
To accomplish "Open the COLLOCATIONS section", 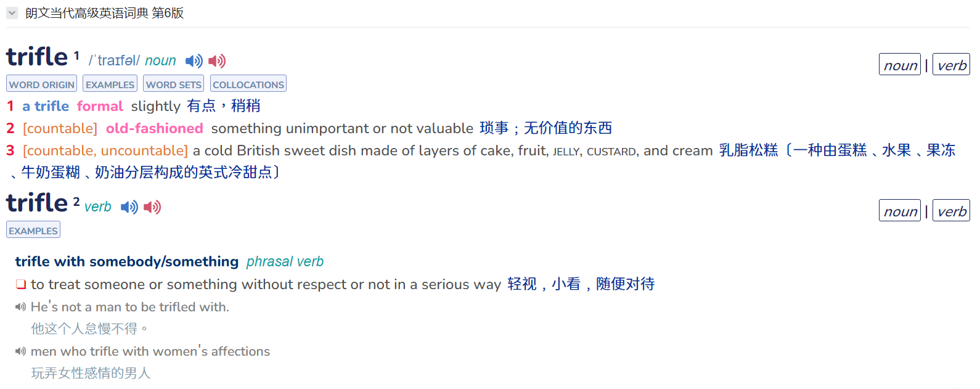I will [248, 84].
